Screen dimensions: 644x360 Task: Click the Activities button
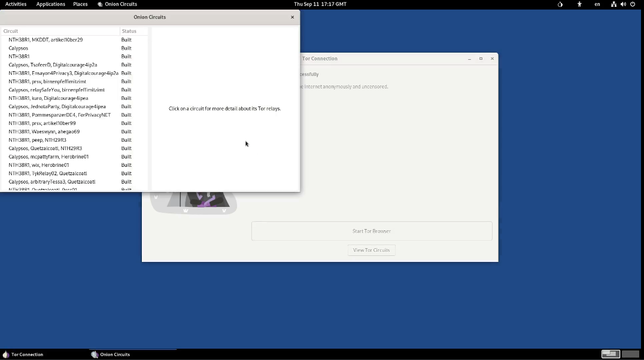pos(16,4)
